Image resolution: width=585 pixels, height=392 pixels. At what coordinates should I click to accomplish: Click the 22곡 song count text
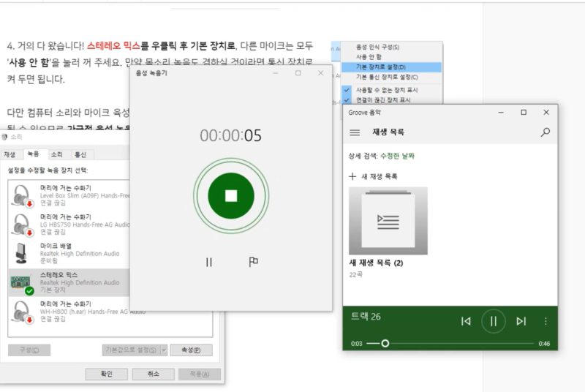355,274
